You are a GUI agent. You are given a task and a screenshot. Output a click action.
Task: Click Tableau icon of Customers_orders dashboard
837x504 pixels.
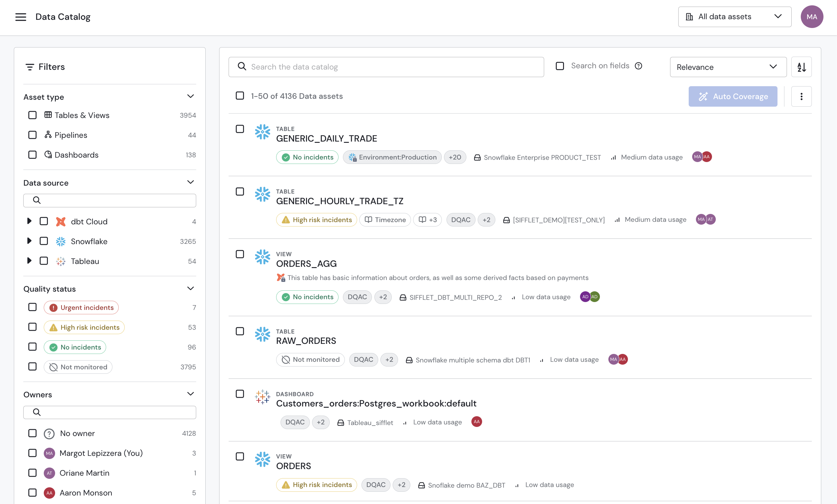click(263, 397)
